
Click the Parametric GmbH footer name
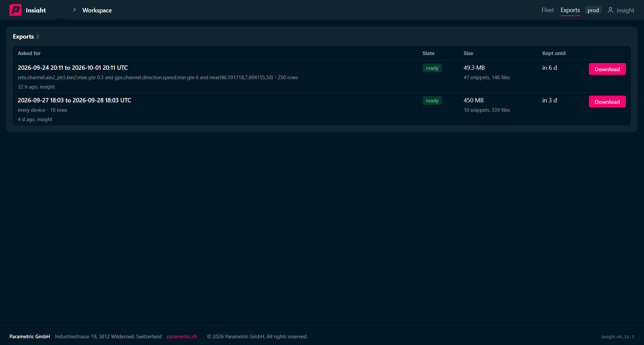(x=30, y=337)
